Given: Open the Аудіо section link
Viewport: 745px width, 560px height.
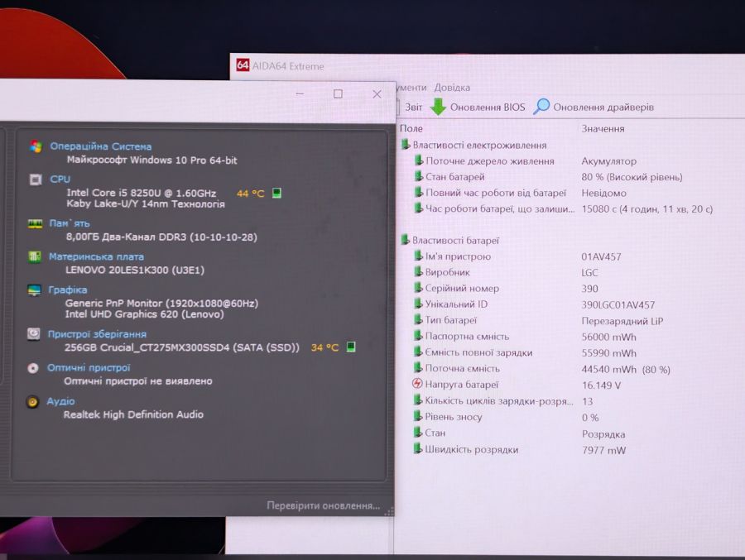Looking at the screenshot, I should 60,401.
